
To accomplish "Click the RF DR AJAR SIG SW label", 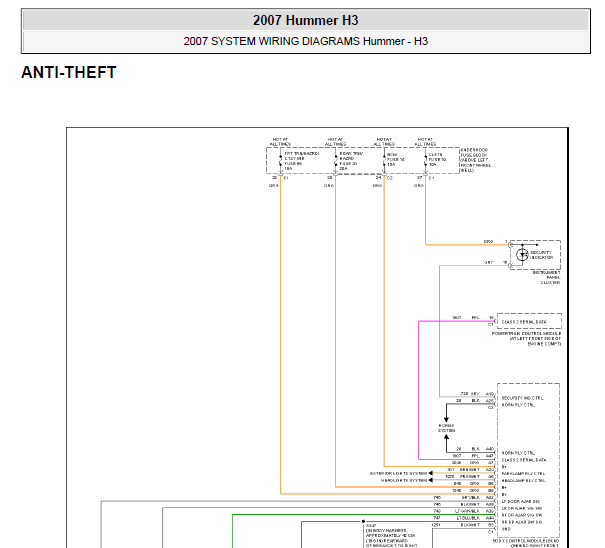I will click(x=522, y=515).
